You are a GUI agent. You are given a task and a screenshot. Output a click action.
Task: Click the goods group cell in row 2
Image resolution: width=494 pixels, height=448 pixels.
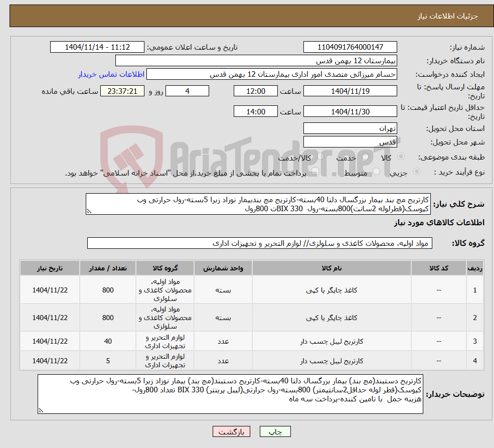pos(165,318)
